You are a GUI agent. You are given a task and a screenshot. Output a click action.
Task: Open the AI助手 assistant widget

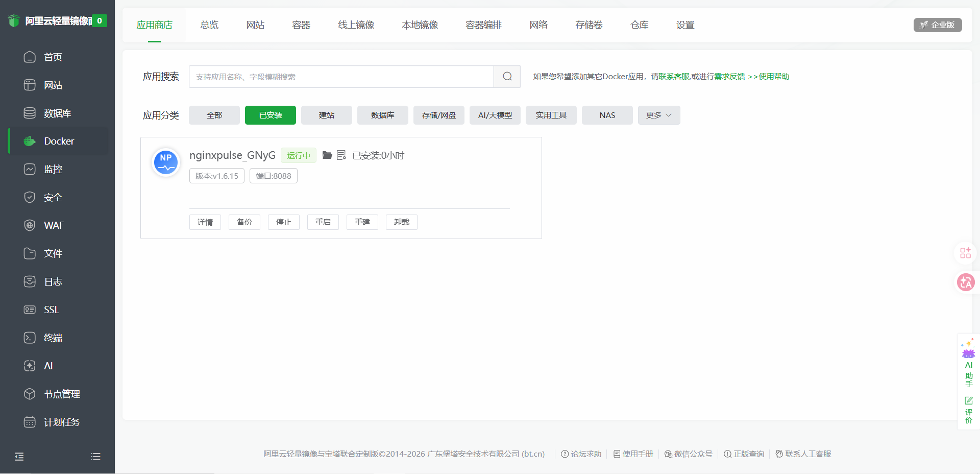point(969,363)
